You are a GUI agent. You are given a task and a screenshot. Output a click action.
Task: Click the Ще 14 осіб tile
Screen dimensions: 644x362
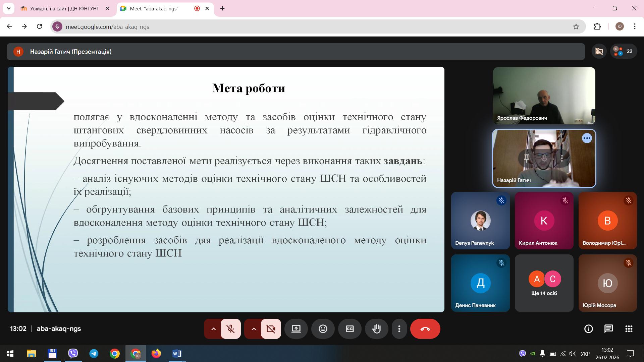(x=544, y=283)
